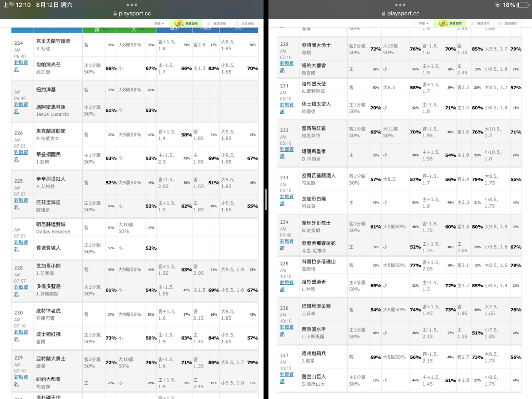Screen dimensions: 532x399
Task: Click the coin icon in left window toolbar
Action: [179, 24]
